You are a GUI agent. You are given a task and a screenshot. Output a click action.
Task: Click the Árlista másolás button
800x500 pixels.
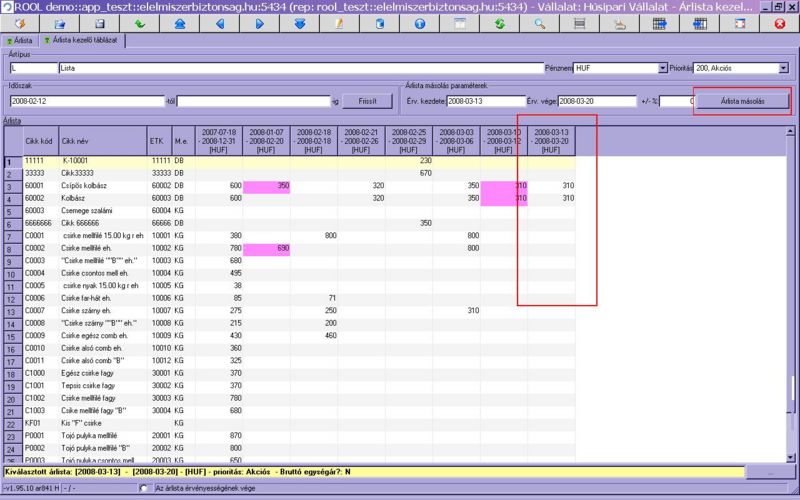point(742,101)
